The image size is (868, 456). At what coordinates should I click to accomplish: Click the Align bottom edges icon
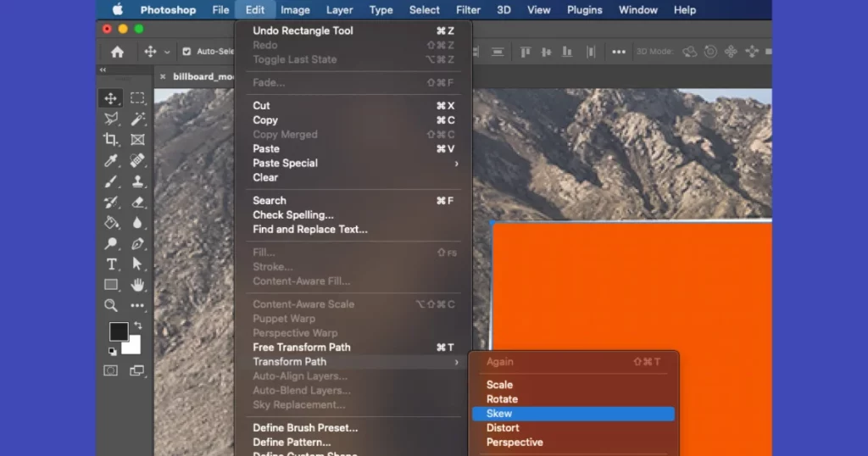tap(567, 52)
